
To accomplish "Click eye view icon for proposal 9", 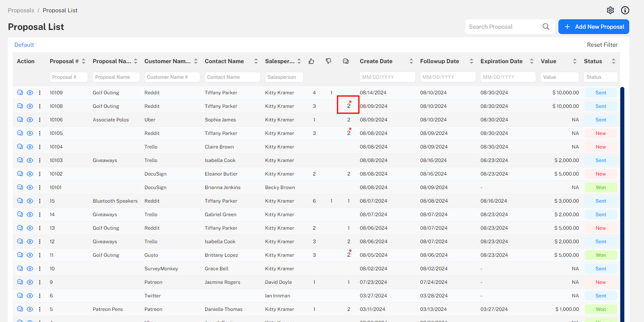I will click(30, 282).
